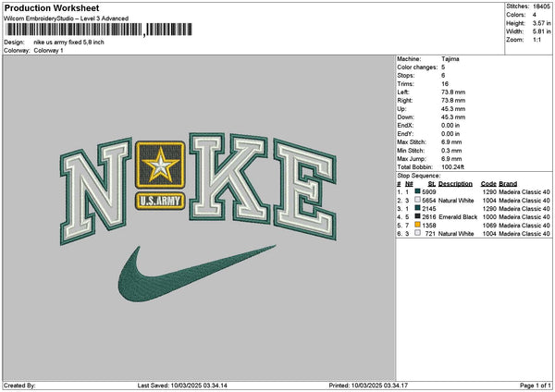The height and width of the screenshot is (392, 555).
Task: Click the Max Stitch value '6.9 mm'
Action: 451,142
